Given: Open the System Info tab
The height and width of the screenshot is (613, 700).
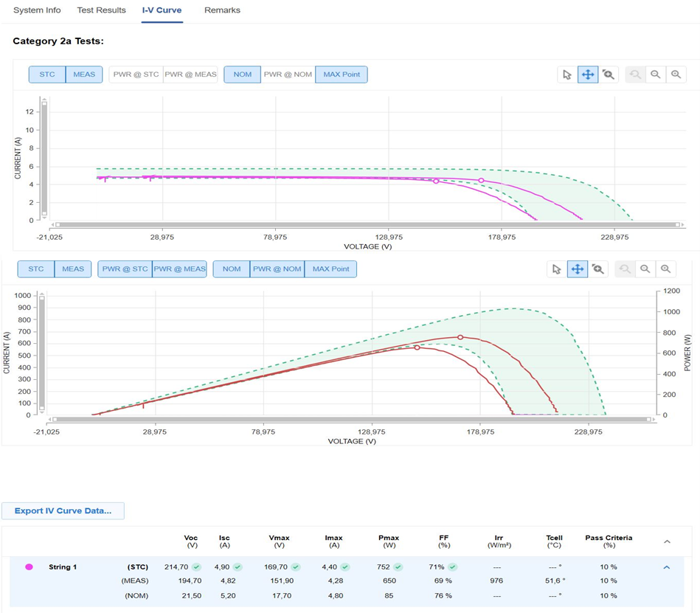Looking at the screenshot, I should [x=37, y=10].
